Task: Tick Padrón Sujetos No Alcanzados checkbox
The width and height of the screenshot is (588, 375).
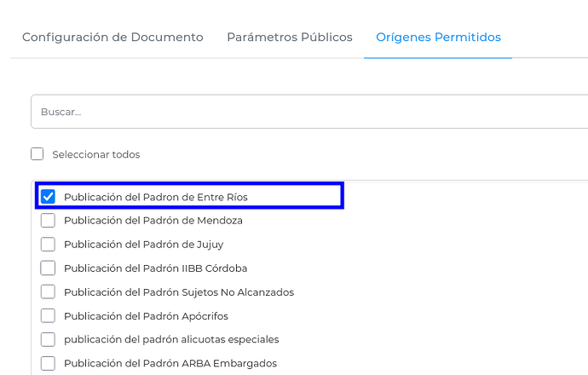Action: 48,292
